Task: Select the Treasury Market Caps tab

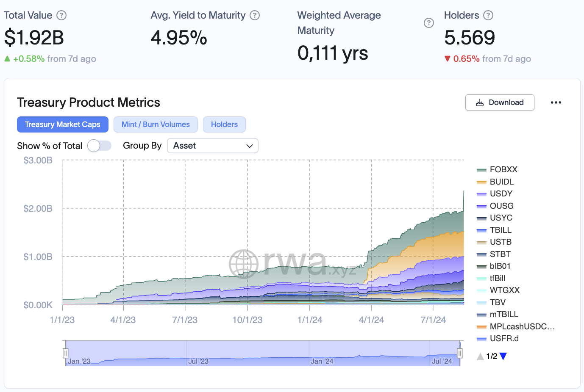Action: tap(63, 124)
